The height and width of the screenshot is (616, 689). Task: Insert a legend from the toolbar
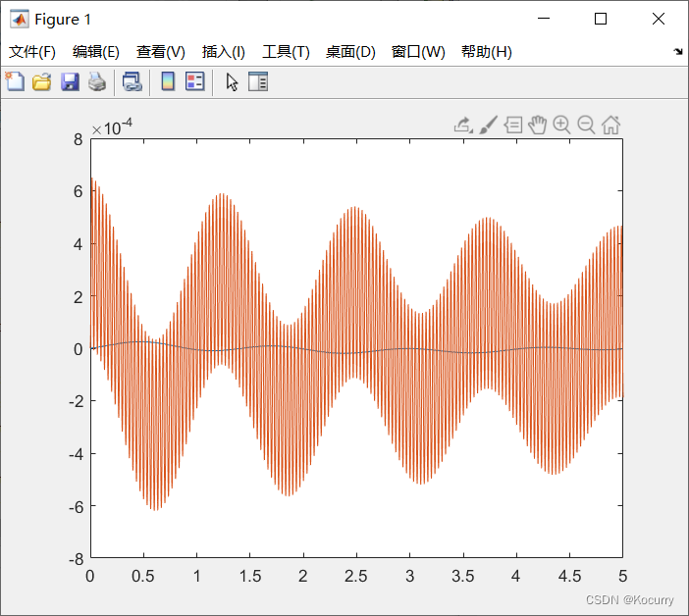pyautogui.click(x=194, y=81)
